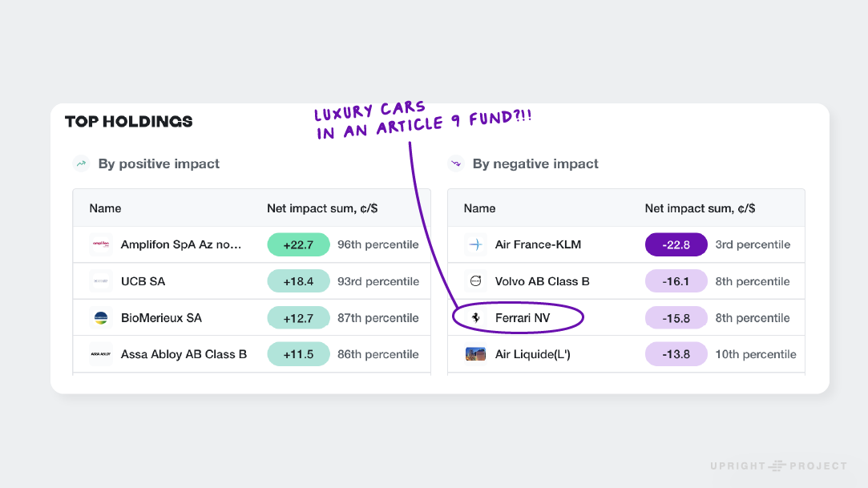Sort negative table by Net impact sum
Screen dimensions: 868x488
(700, 208)
